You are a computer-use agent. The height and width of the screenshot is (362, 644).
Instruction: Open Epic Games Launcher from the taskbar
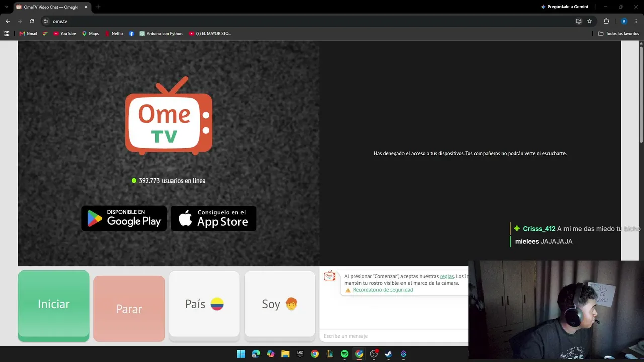click(300, 354)
